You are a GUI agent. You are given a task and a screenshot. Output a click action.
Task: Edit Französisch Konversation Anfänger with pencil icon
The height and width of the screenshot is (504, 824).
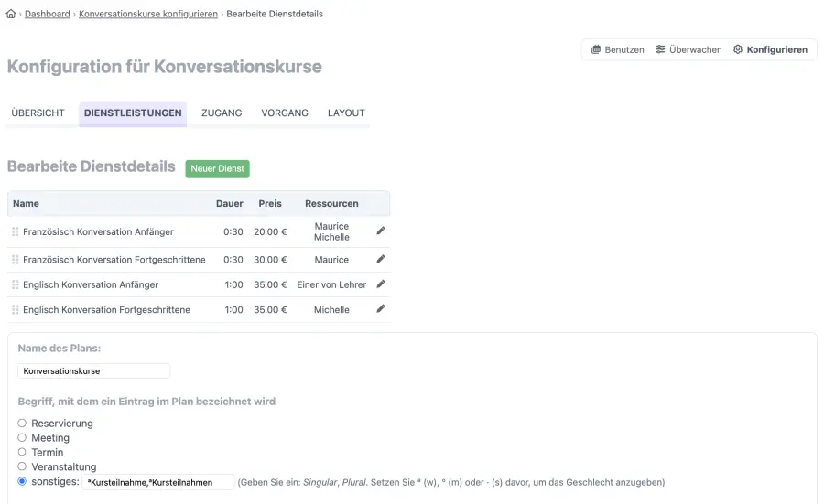[x=381, y=231]
